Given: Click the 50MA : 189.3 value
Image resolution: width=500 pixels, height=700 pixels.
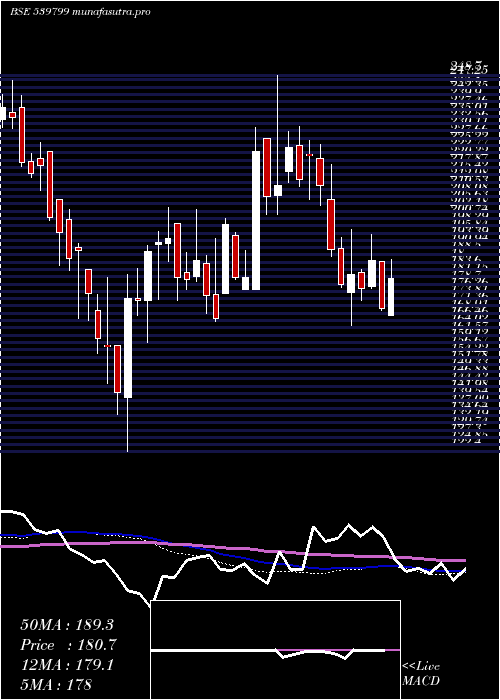Looking at the screenshot, I should [x=67, y=625].
